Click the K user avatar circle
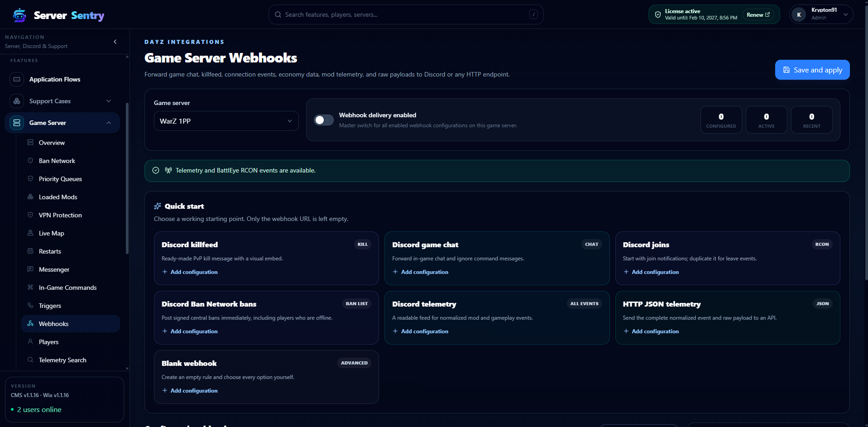868x427 pixels. pos(799,14)
